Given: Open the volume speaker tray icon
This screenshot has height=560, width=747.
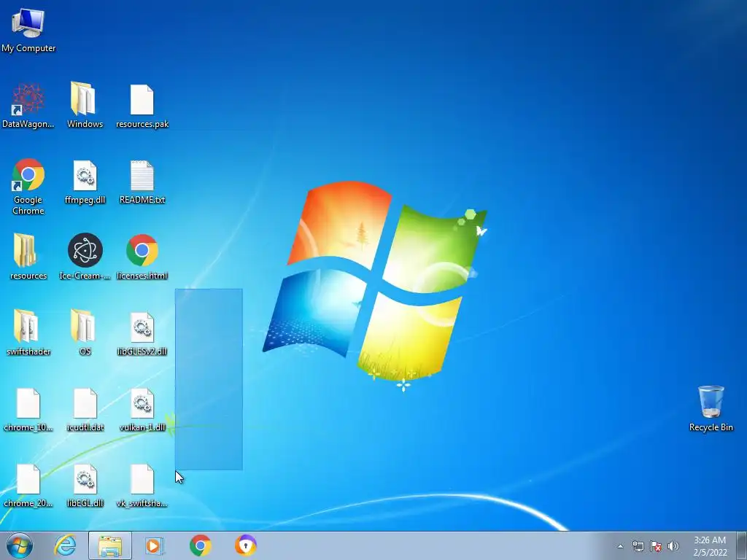Looking at the screenshot, I should point(673,546).
